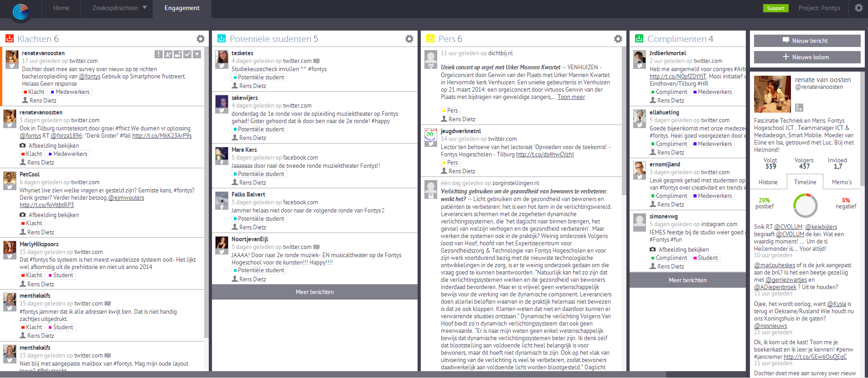Click Nieuwe kolom button
868x378 pixels.
coord(807,57)
